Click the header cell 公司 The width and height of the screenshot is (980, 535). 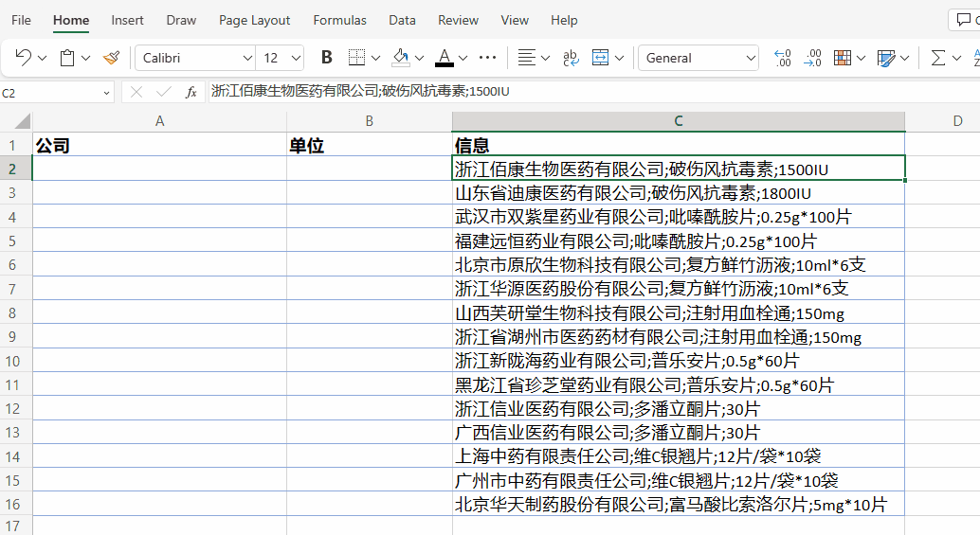(159, 145)
